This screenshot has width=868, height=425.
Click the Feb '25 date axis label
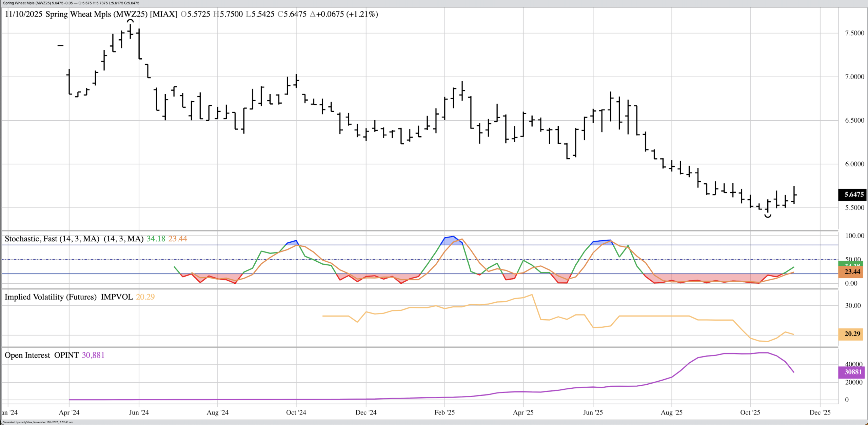pyautogui.click(x=445, y=412)
